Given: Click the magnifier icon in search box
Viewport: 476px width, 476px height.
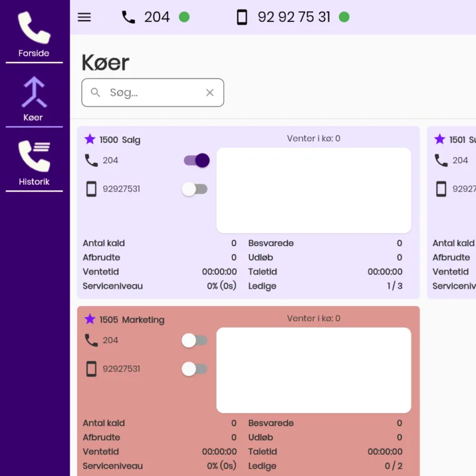Looking at the screenshot, I should (95, 92).
